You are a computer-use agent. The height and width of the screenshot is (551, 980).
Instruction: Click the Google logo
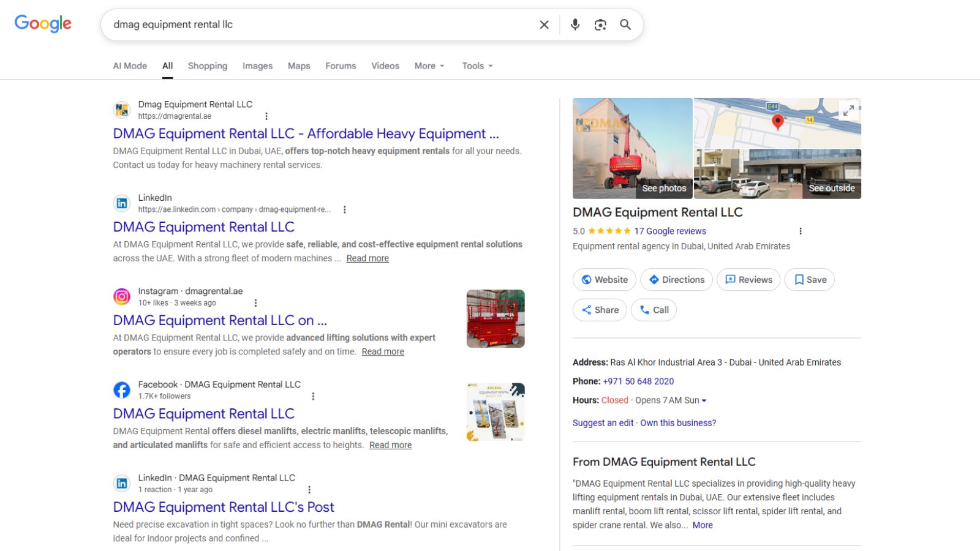(x=43, y=24)
